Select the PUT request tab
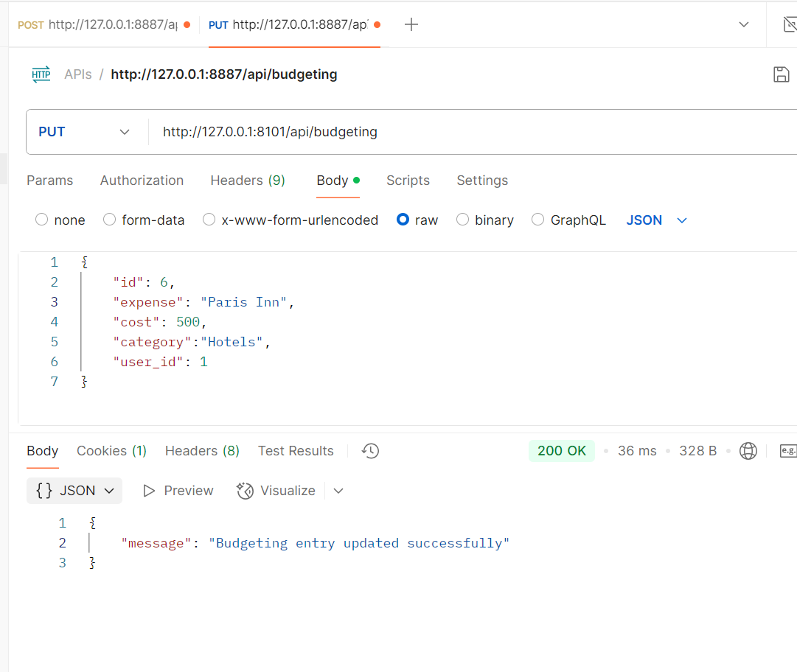This screenshot has height=672, width=797. tap(295, 24)
